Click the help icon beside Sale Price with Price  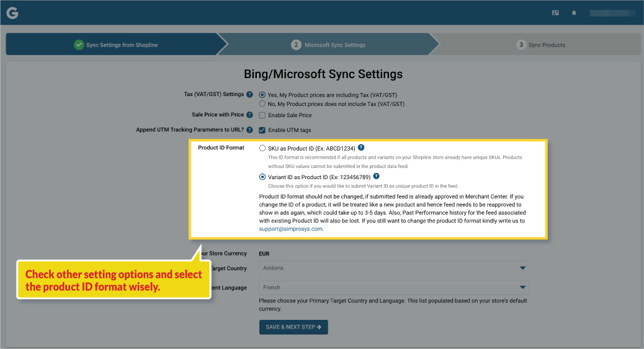249,115
